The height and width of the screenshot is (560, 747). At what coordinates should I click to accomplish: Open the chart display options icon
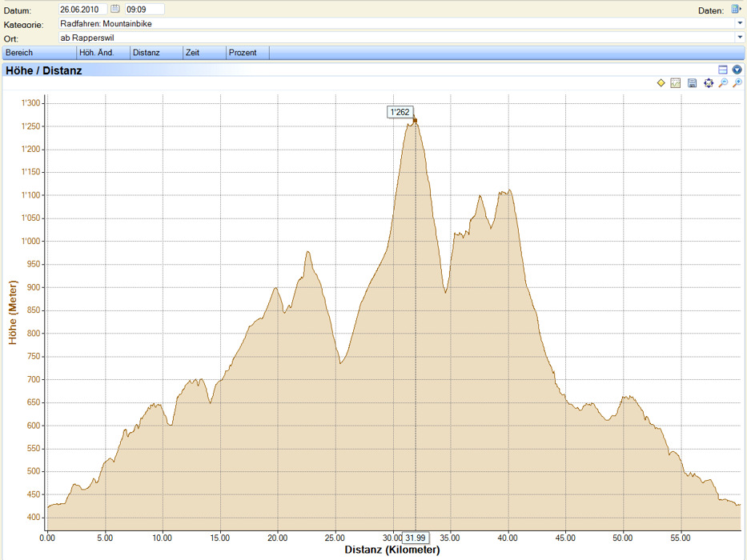[676, 83]
